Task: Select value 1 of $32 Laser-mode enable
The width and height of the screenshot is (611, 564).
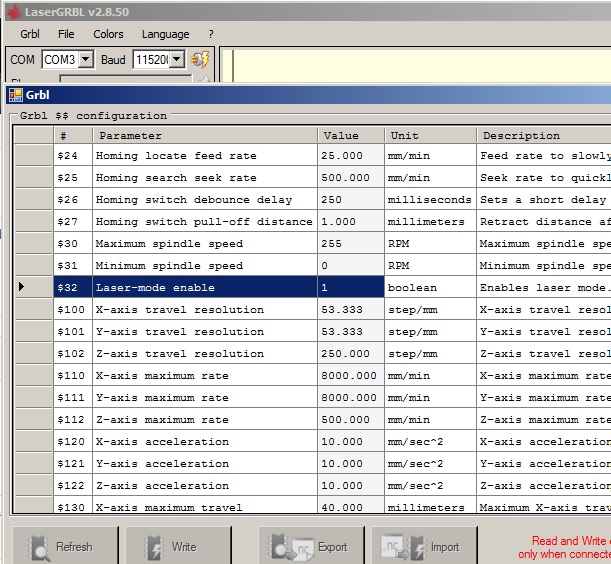Action: (351, 288)
